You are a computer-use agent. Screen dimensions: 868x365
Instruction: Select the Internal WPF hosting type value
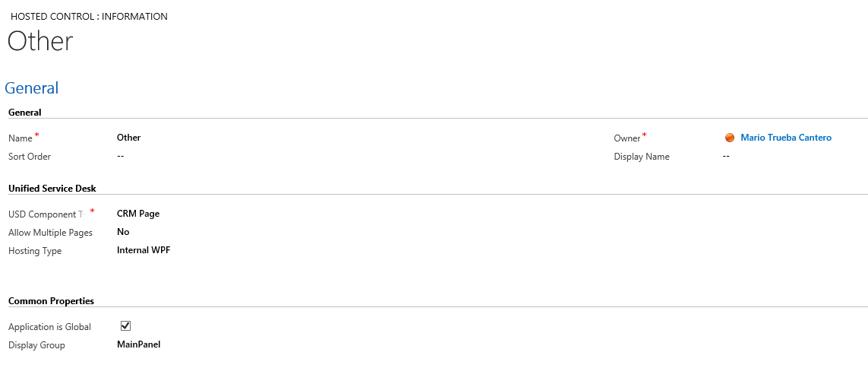pyautogui.click(x=144, y=250)
